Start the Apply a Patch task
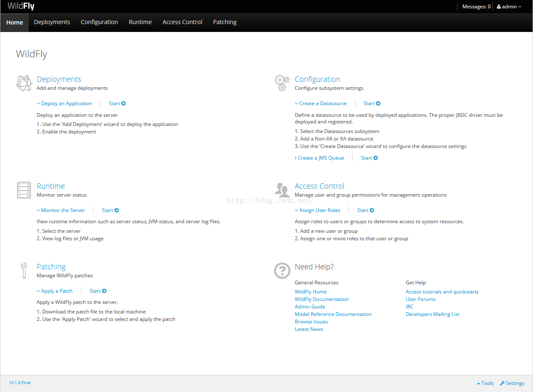Image resolution: width=533 pixels, height=392 pixels. (98, 291)
